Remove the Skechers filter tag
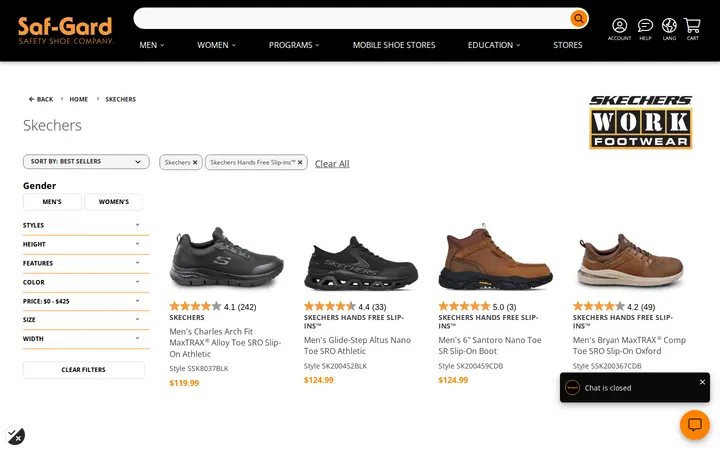 click(195, 163)
